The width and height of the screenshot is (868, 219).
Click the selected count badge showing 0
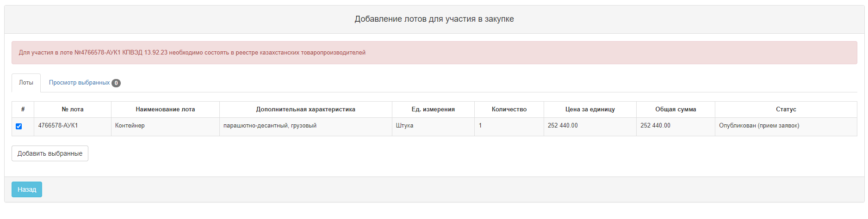(x=116, y=83)
